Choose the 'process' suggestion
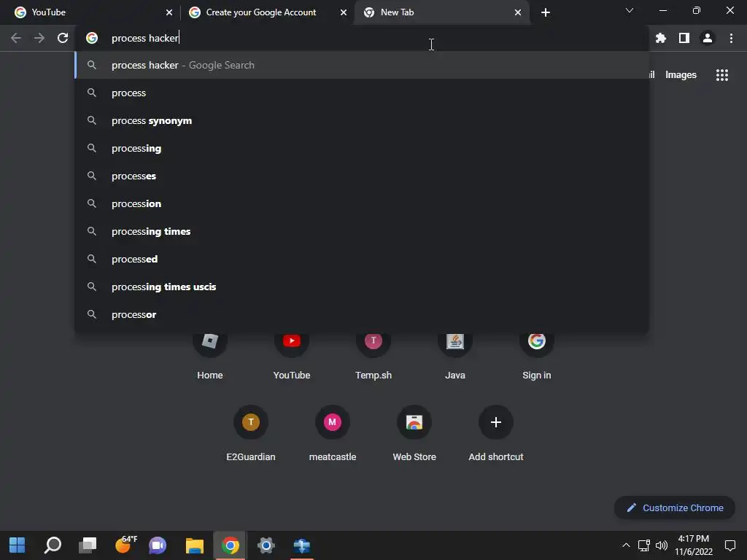Image resolution: width=747 pixels, height=560 pixels. (362, 93)
